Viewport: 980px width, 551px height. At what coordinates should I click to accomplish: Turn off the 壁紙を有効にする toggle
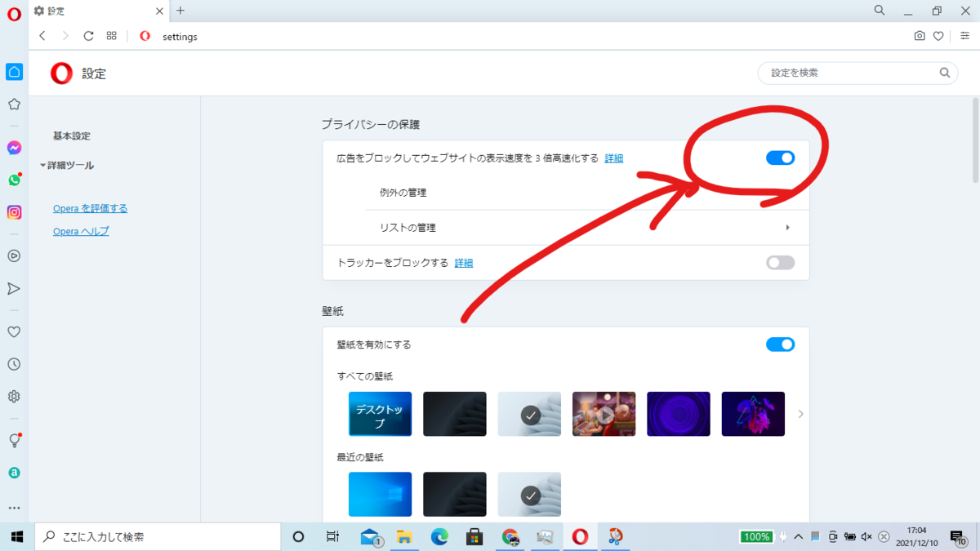[x=780, y=344]
